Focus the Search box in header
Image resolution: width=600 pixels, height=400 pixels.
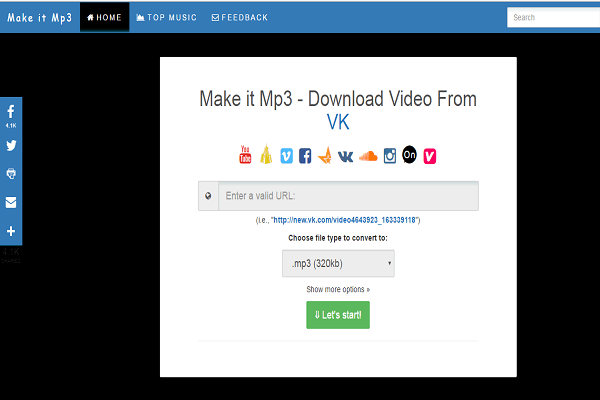[553, 17]
